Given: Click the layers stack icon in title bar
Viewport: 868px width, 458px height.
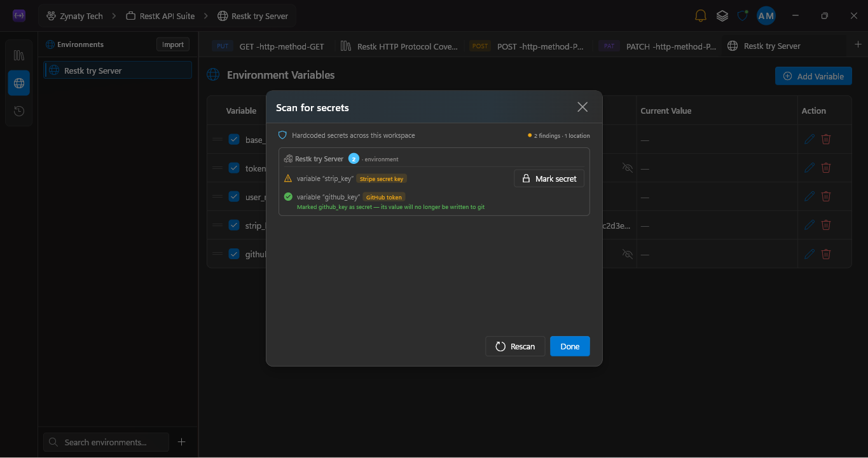Looking at the screenshot, I should click(x=722, y=16).
